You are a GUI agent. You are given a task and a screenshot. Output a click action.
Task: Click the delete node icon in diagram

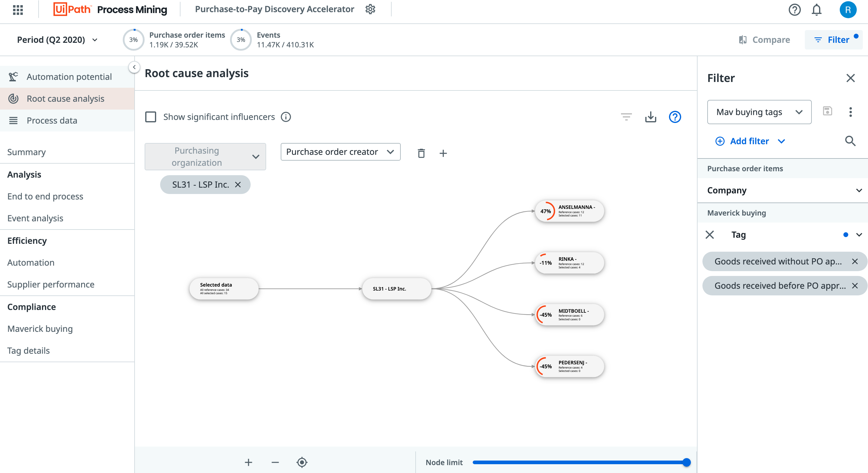coord(421,153)
